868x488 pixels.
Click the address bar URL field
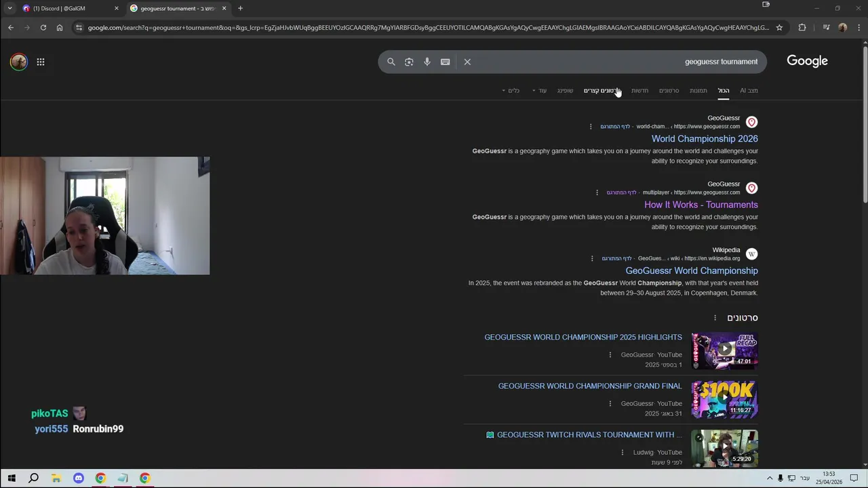427,28
